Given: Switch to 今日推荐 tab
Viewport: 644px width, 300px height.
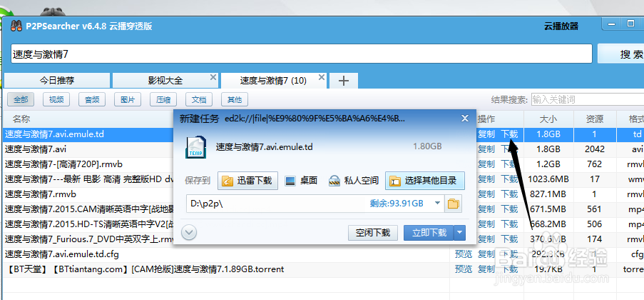Looking at the screenshot, I should tap(57, 81).
